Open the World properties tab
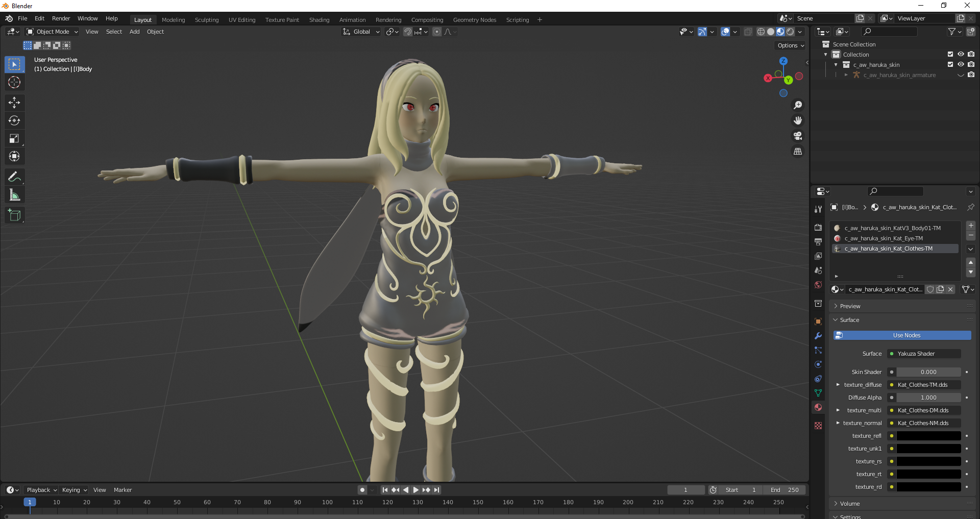 818,285
